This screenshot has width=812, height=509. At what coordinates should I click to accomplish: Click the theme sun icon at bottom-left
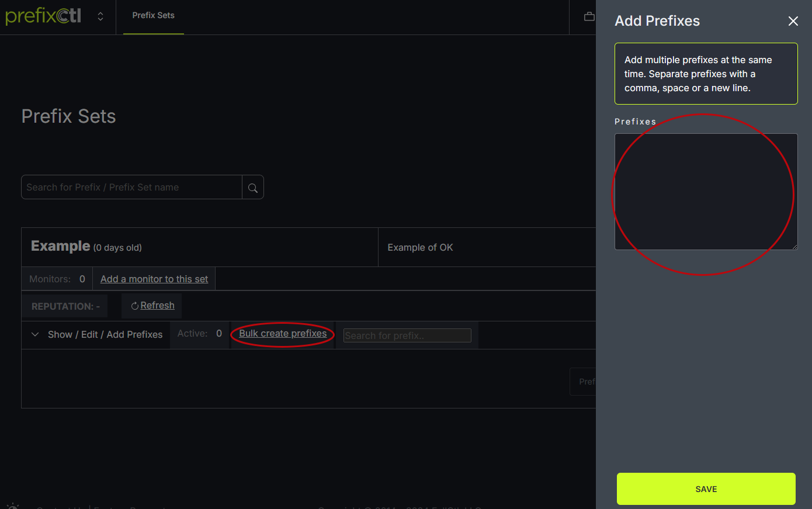(x=13, y=506)
